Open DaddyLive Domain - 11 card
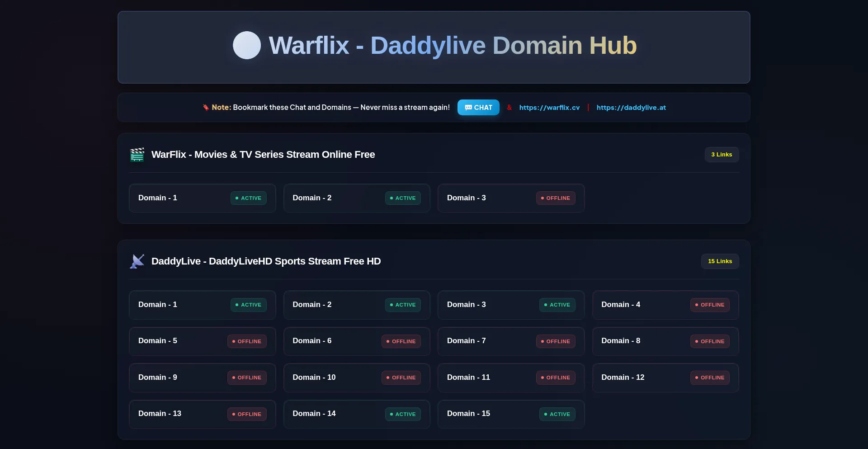This screenshot has width=868, height=449. tap(511, 378)
